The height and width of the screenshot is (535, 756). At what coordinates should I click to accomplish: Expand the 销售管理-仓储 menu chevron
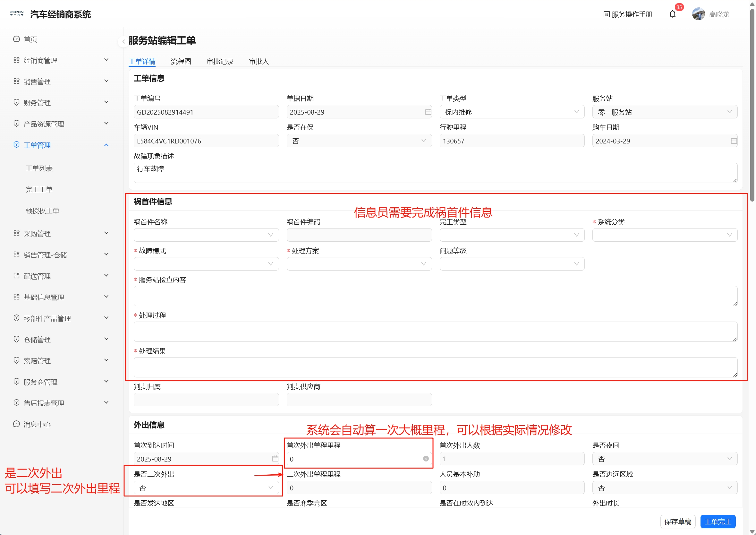click(x=106, y=254)
